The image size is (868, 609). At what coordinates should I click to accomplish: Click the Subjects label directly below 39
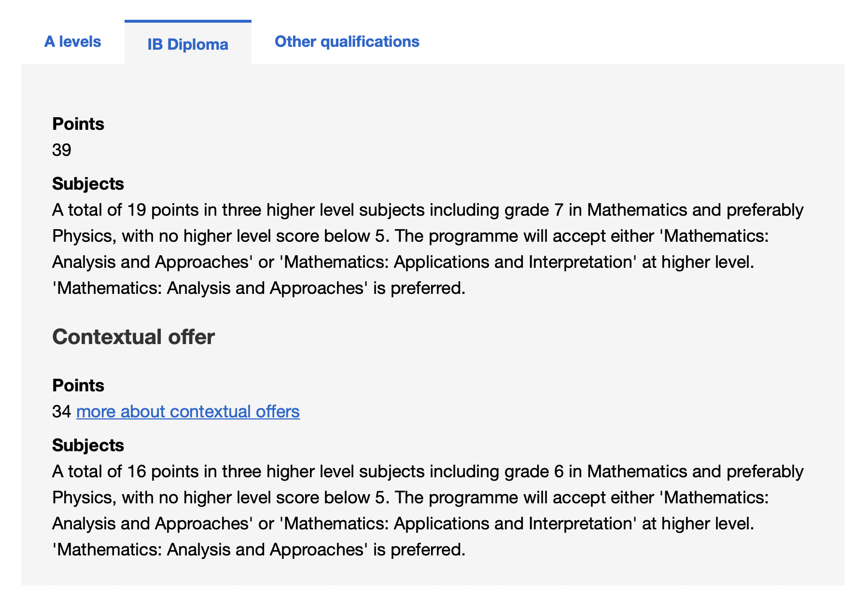coord(88,184)
